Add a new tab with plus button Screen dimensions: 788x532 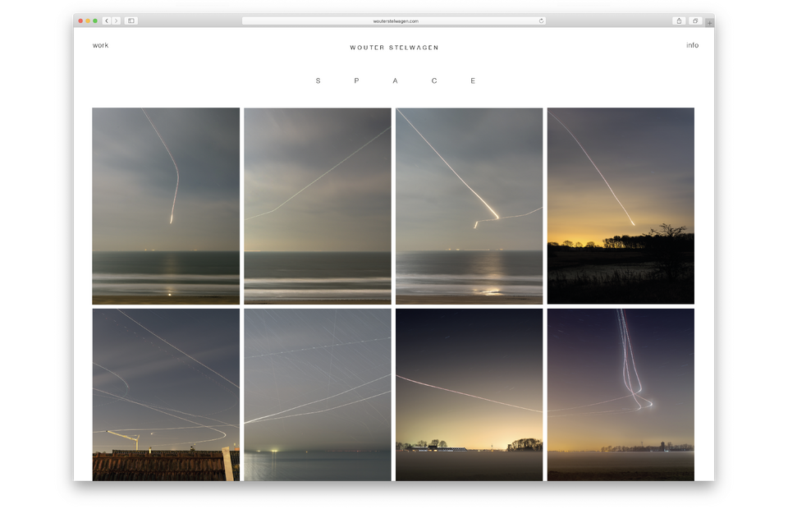point(709,23)
